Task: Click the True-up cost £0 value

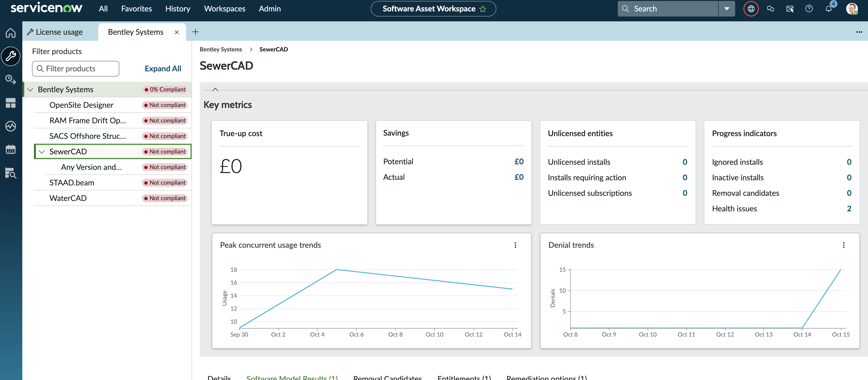Action: point(231,166)
